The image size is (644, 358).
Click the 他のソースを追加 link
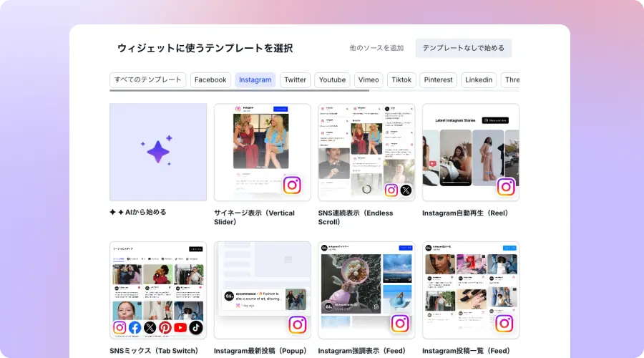click(x=376, y=48)
